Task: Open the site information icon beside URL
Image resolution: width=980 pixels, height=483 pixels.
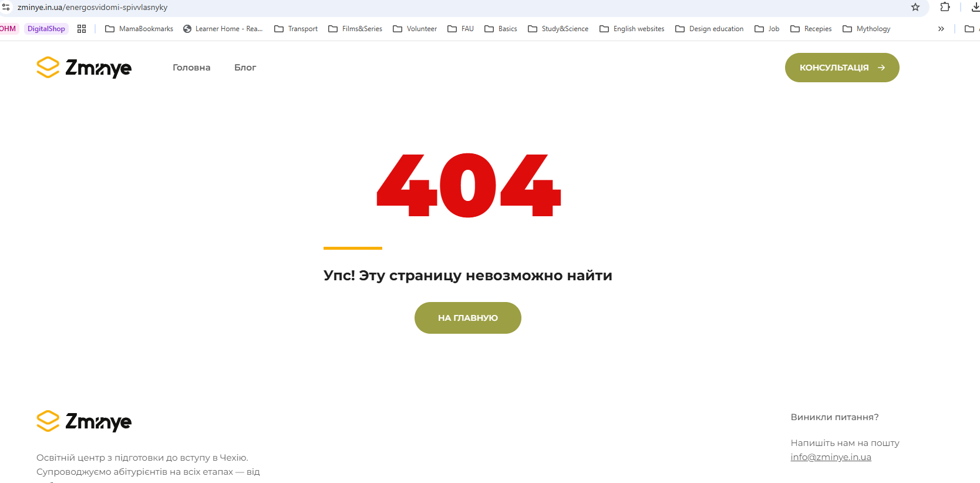Action: click(x=6, y=7)
